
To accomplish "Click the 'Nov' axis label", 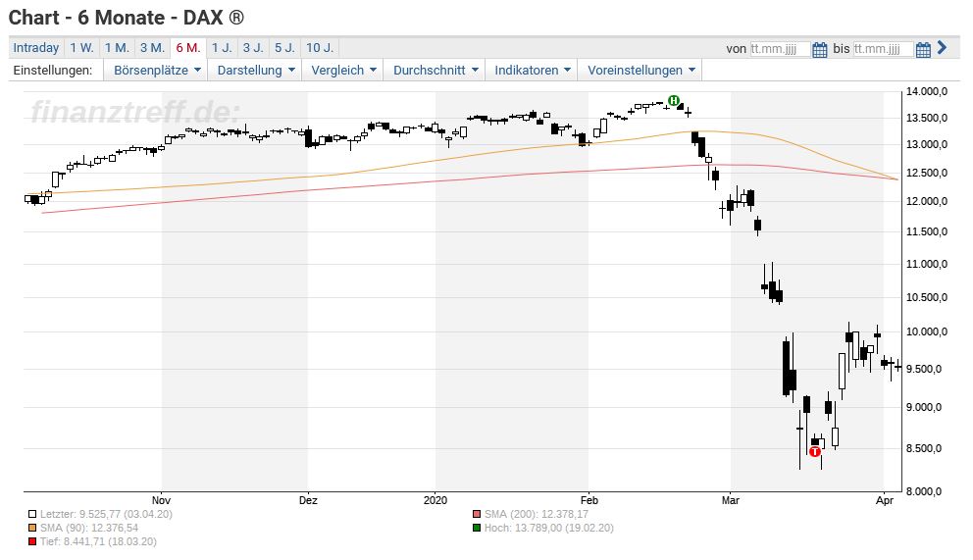I will tap(161, 500).
